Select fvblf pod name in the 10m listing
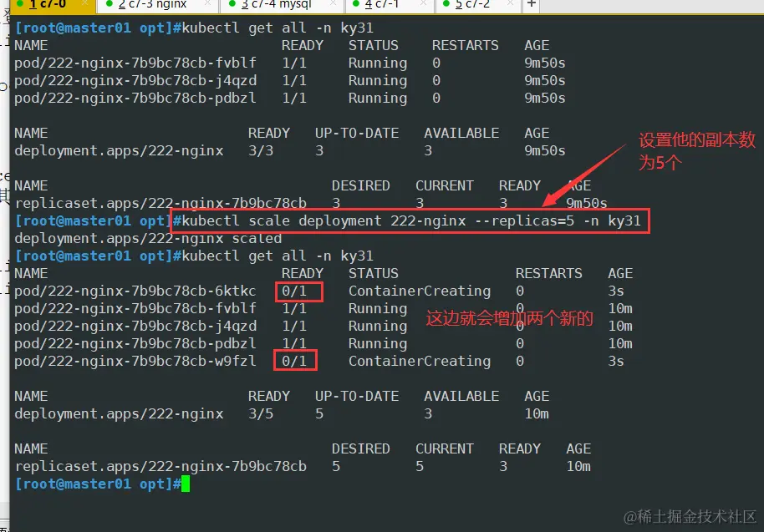Screen dimensions: 764x532 click(x=135, y=308)
